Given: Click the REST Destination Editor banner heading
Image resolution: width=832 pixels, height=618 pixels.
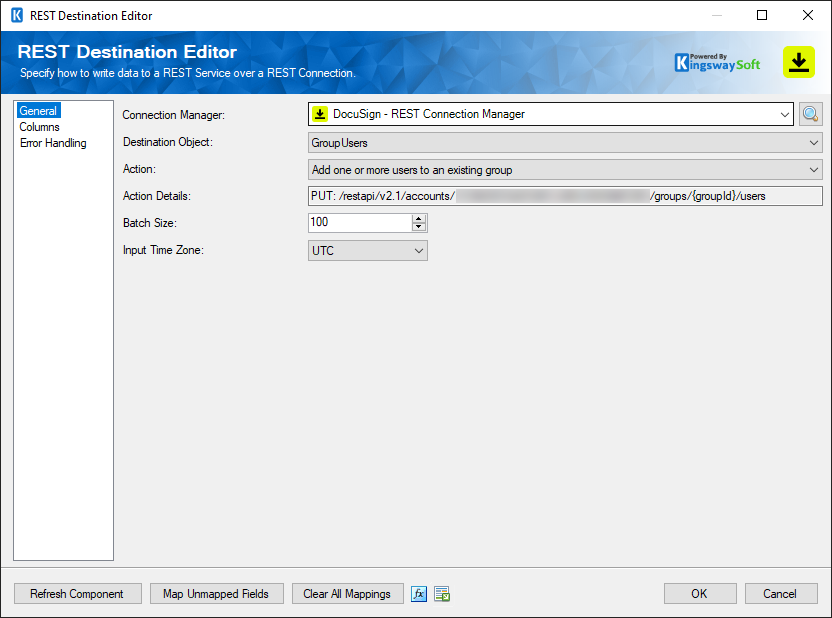Looking at the screenshot, I should [127, 52].
